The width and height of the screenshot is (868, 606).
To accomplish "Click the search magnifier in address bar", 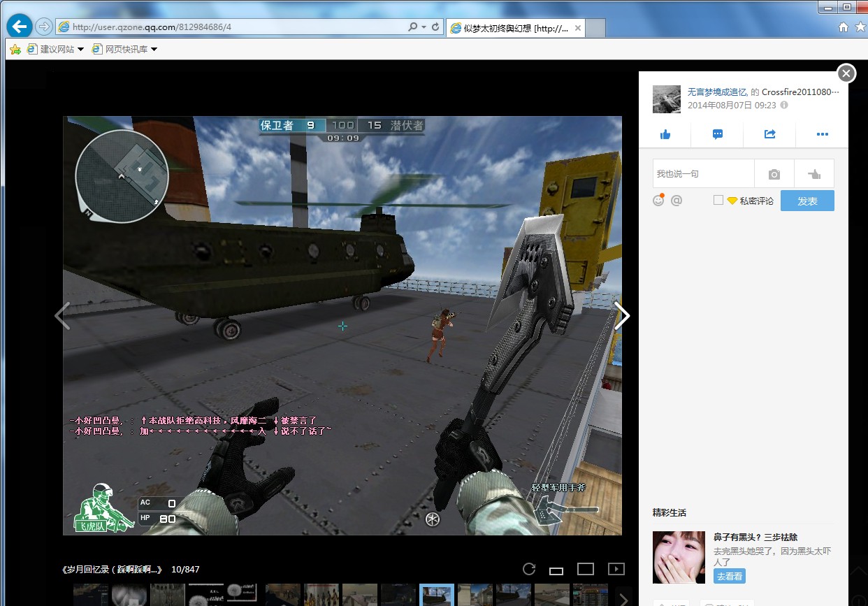I will click(x=413, y=27).
